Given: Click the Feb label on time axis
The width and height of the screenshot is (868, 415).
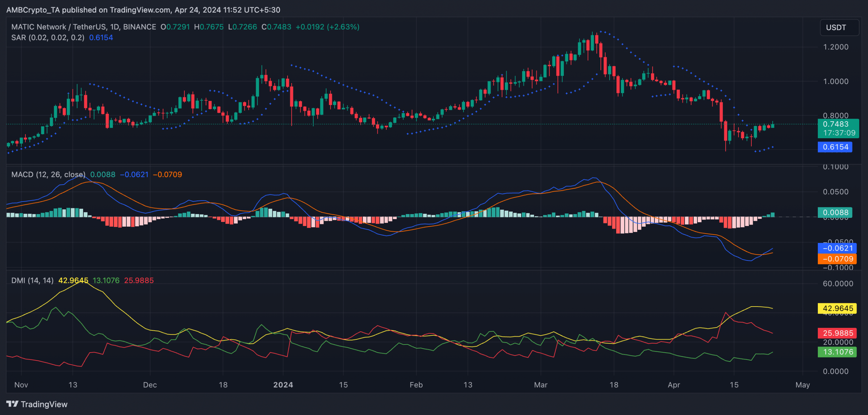Looking at the screenshot, I should [x=416, y=385].
